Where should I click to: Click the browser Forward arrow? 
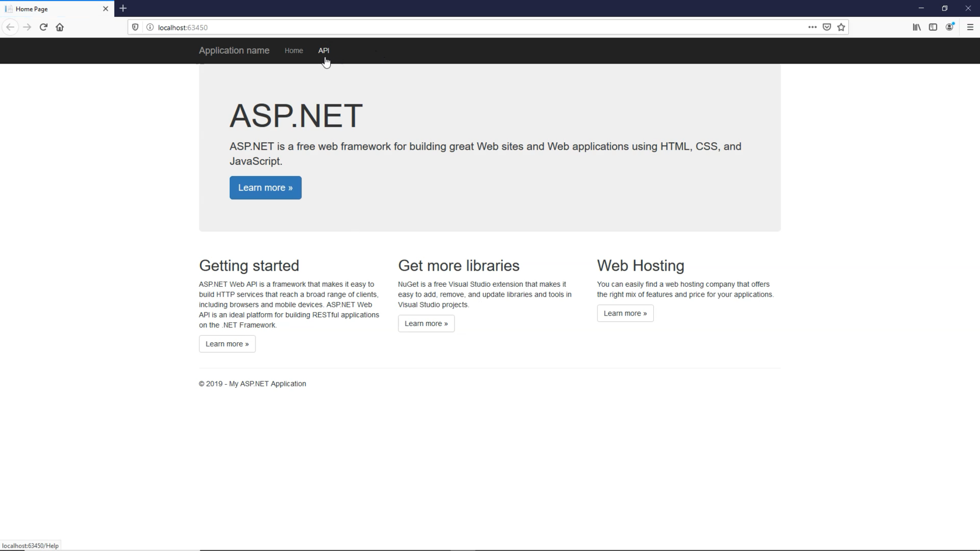pos(27,27)
